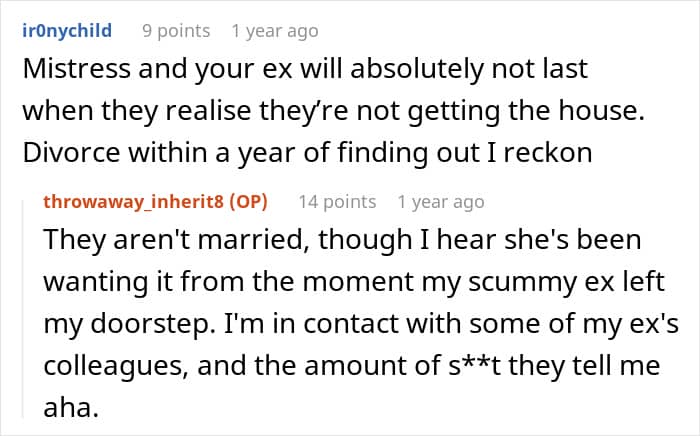Click the final word 'aha.'

(x=71, y=407)
